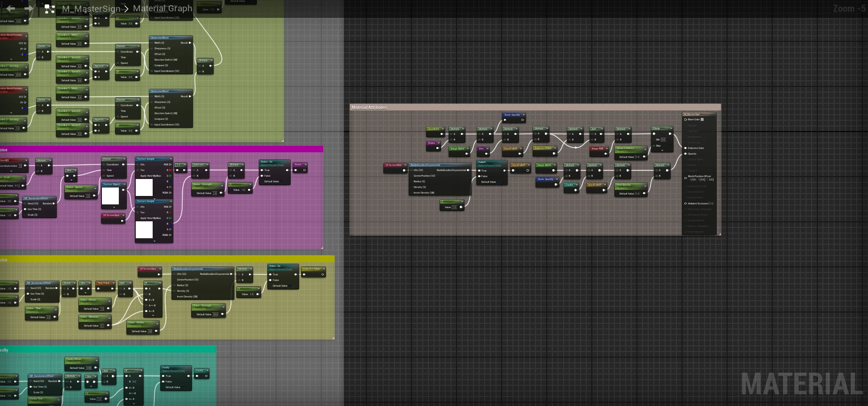Collapse the Texture Object node header arrow
The image size is (868, 406).
point(124,184)
